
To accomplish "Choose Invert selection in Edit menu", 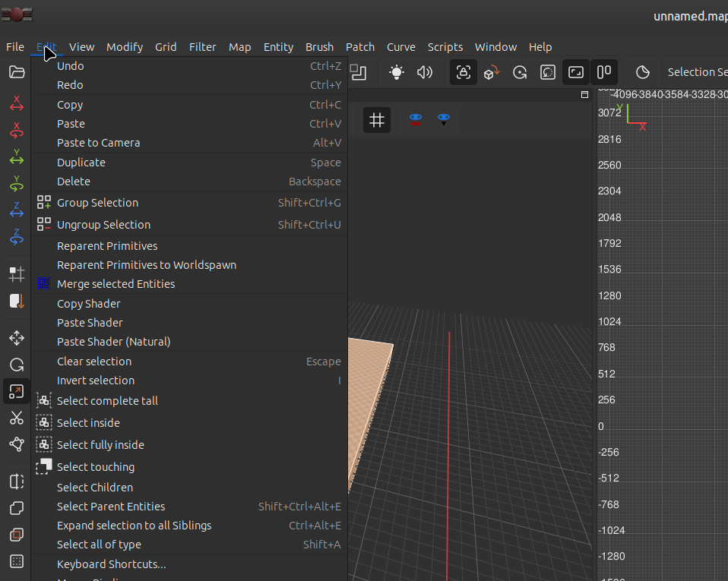I will point(95,380).
